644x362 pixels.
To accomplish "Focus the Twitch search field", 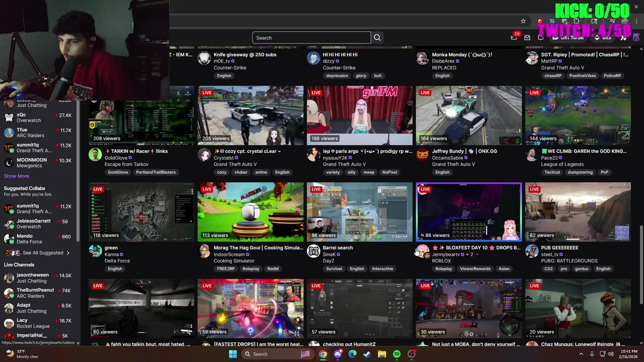I will pyautogui.click(x=311, y=38).
